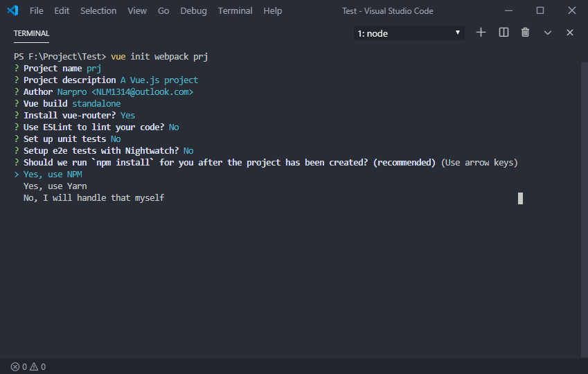
Task: Open the Selection menu
Action: click(98, 11)
